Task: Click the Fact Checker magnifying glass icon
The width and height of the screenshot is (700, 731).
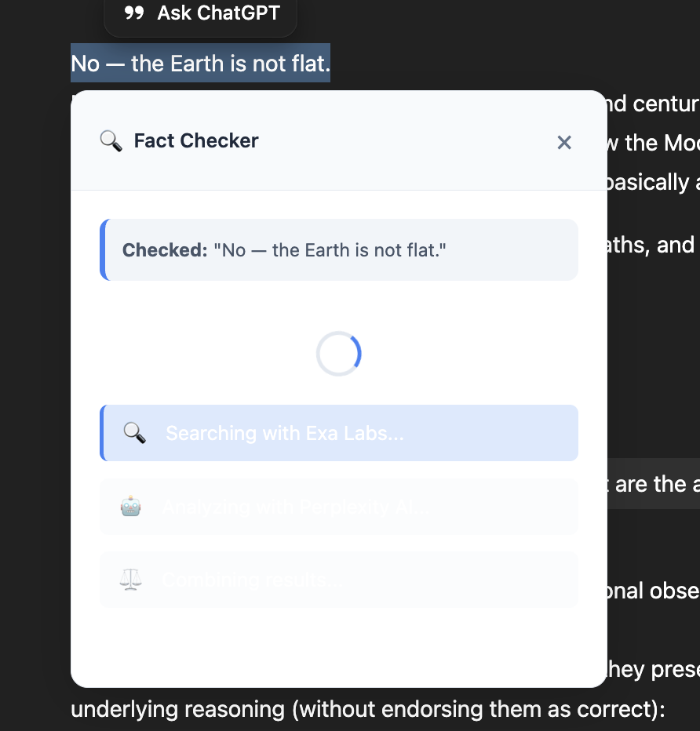Action: pos(111,141)
